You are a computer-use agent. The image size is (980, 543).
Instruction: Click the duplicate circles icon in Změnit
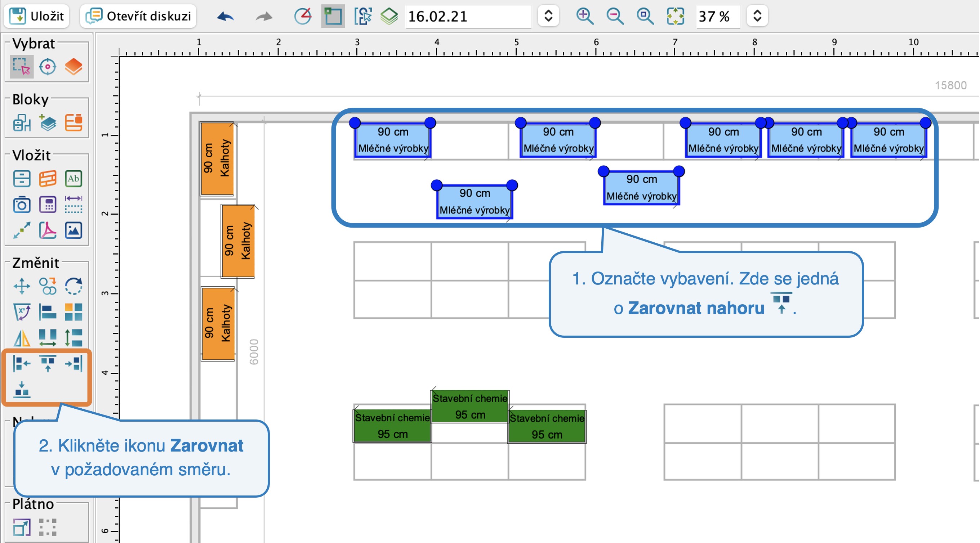pyautogui.click(x=48, y=286)
